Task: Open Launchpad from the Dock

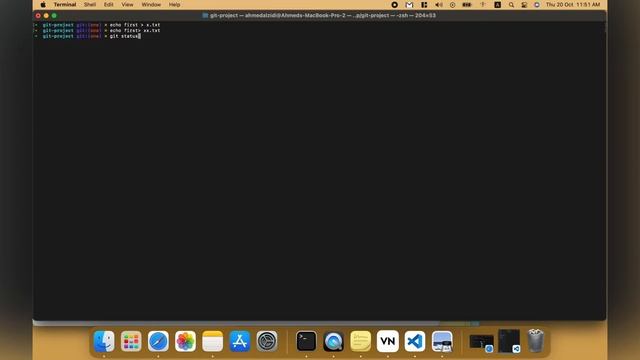Action: point(131,341)
